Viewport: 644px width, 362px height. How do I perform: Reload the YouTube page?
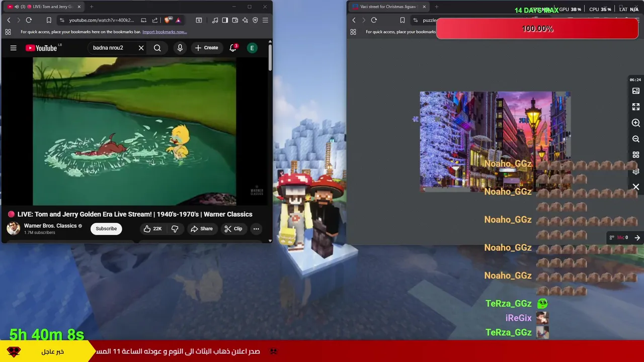[x=29, y=20]
